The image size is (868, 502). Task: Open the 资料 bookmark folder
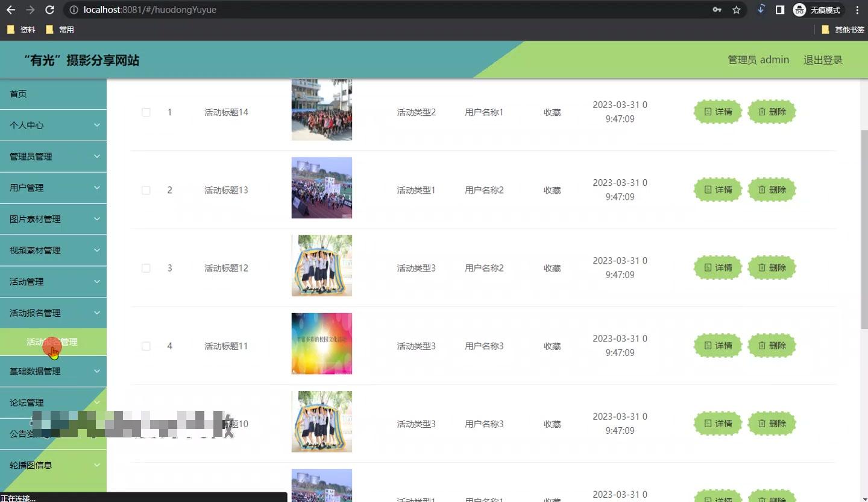coord(22,30)
